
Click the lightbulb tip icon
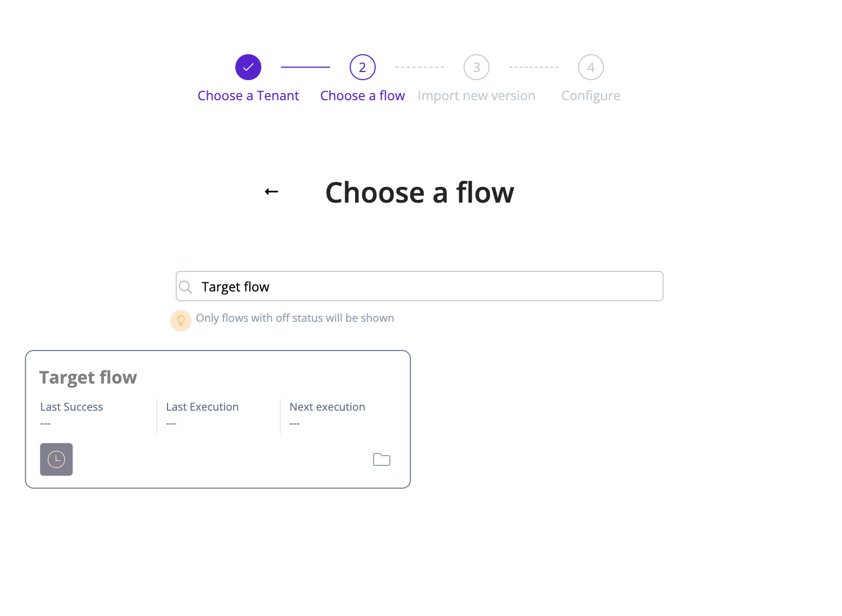pyautogui.click(x=181, y=320)
